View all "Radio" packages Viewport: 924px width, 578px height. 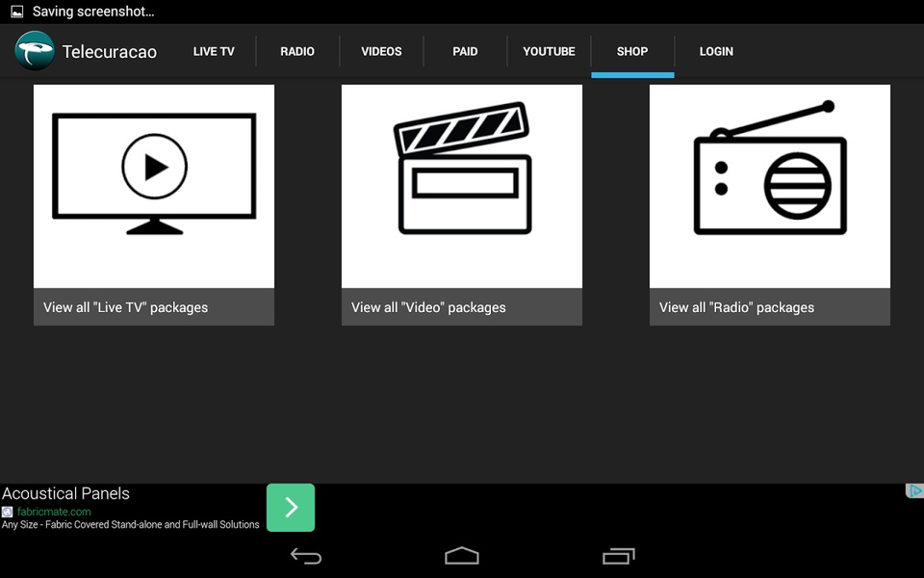coord(770,307)
